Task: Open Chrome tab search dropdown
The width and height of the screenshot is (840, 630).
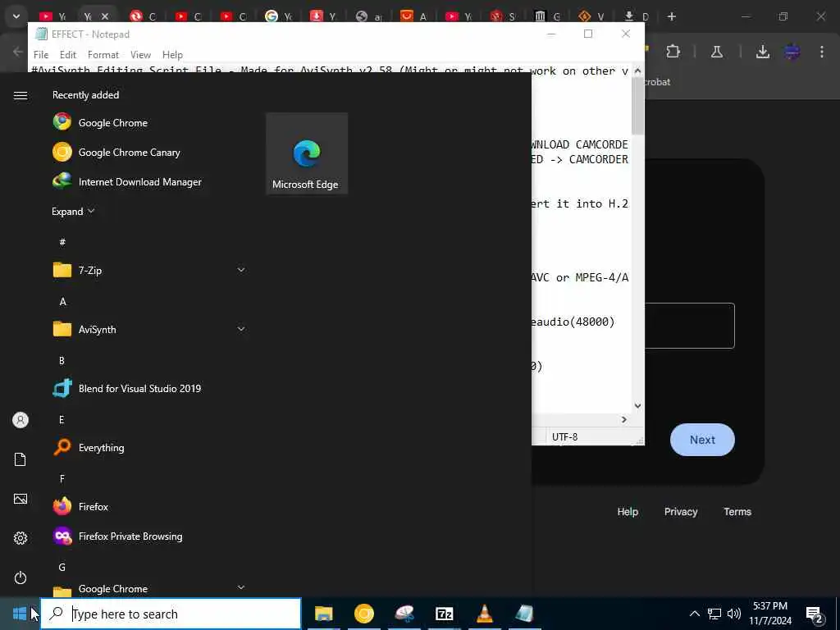Action: tap(16, 16)
